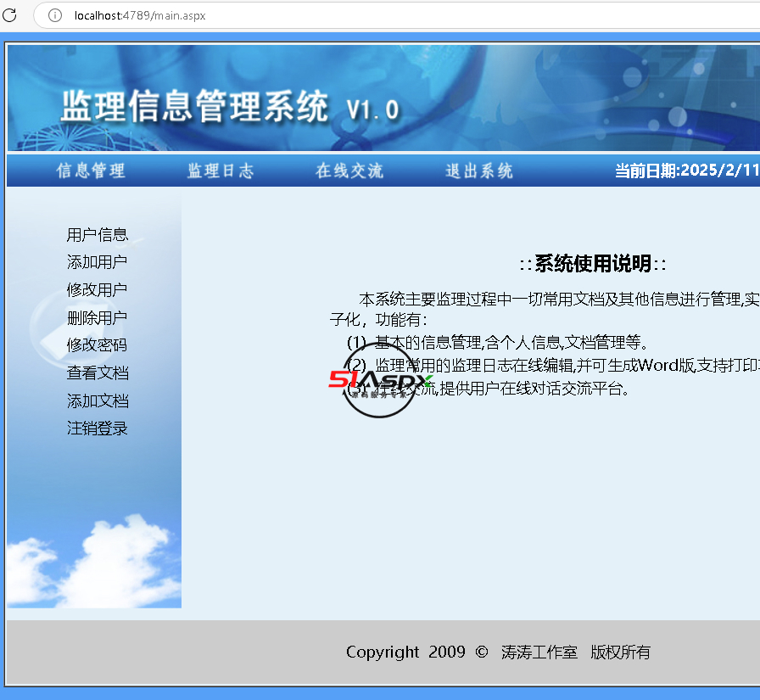Screen dimensions: 760x700
Task: Open the 信息管理 menu
Action: (x=91, y=171)
